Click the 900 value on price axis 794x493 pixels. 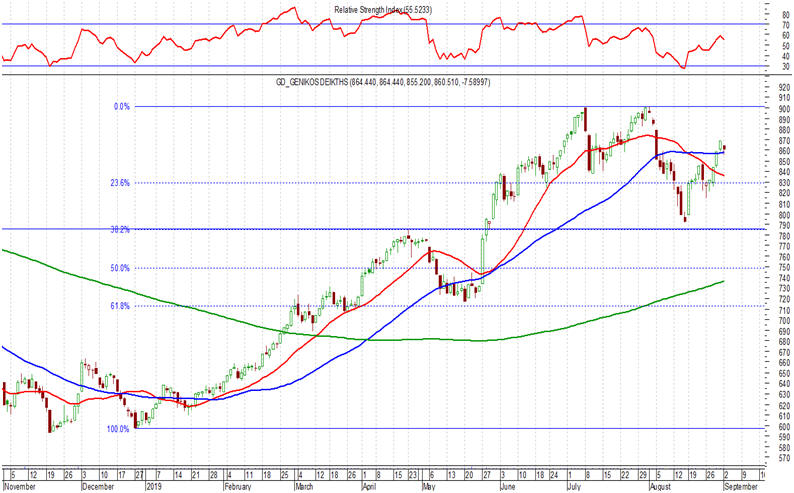point(785,109)
